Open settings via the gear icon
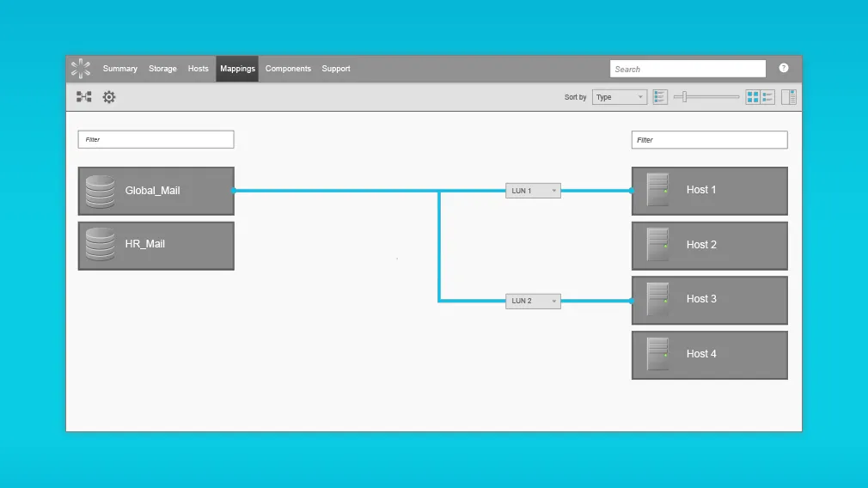The image size is (868, 488). point(109,97)
